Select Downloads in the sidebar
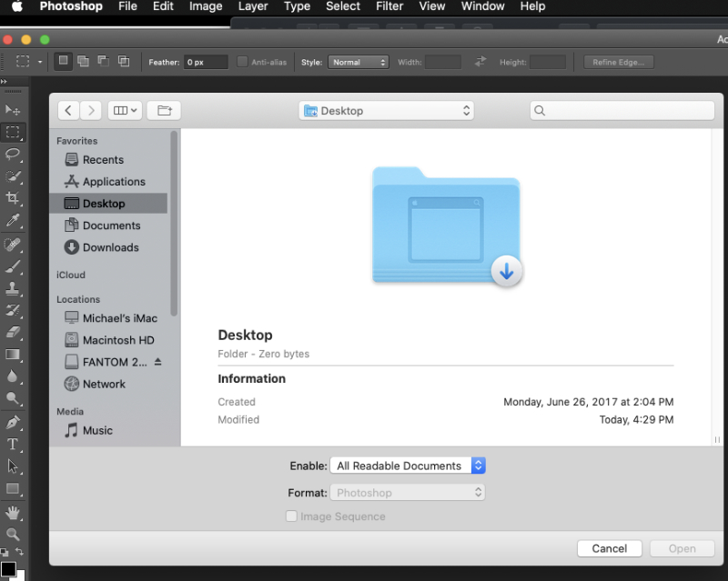728x581 pixels. (109, 247)
